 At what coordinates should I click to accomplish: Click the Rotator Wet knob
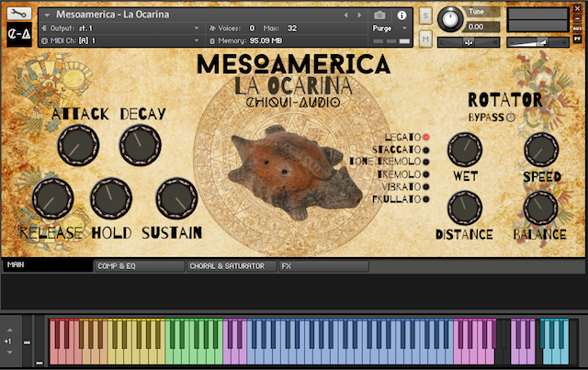[465, 150]
